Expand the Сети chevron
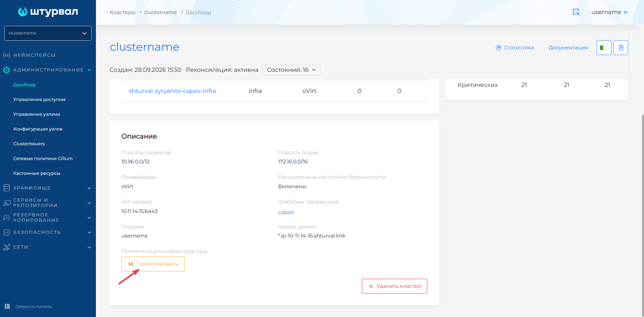Screen dimensions: 644x317 coord(89,247)
